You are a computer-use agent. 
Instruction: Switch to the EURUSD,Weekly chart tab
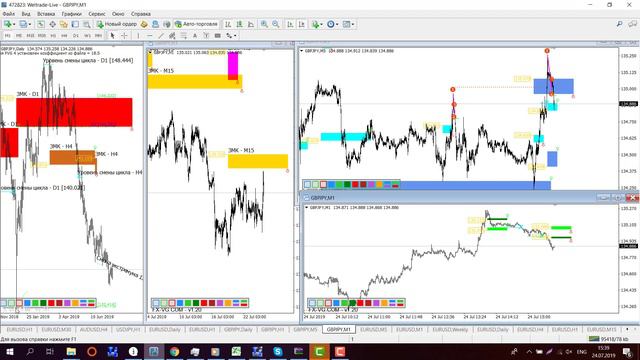coord(450,329)
